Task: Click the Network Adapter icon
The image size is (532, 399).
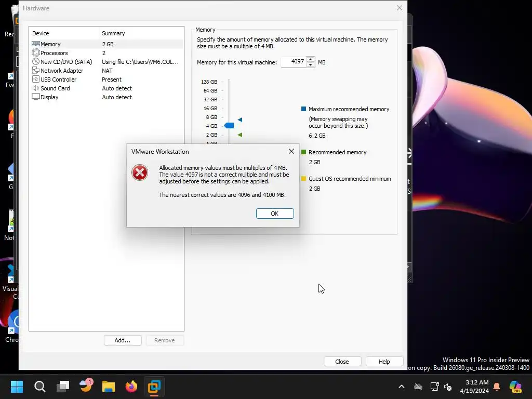Action: [36, 70]
